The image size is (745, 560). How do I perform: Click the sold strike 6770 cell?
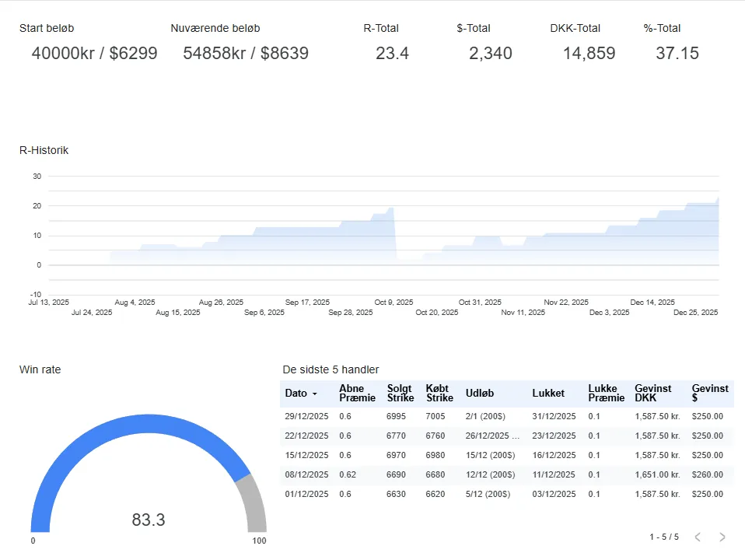pos(396,436)
